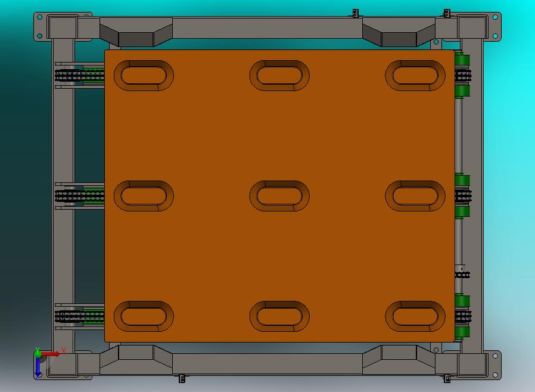
Task: Select the left vertical frame rail
Action: (63, 196)
